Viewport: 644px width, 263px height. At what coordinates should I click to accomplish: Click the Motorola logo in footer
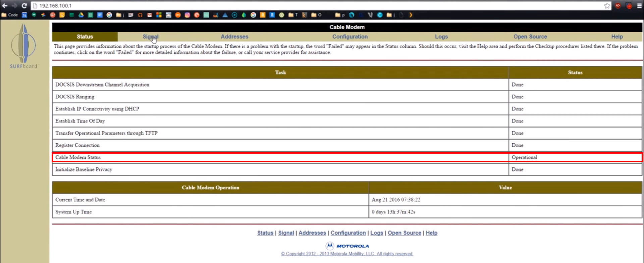(347, 246)
